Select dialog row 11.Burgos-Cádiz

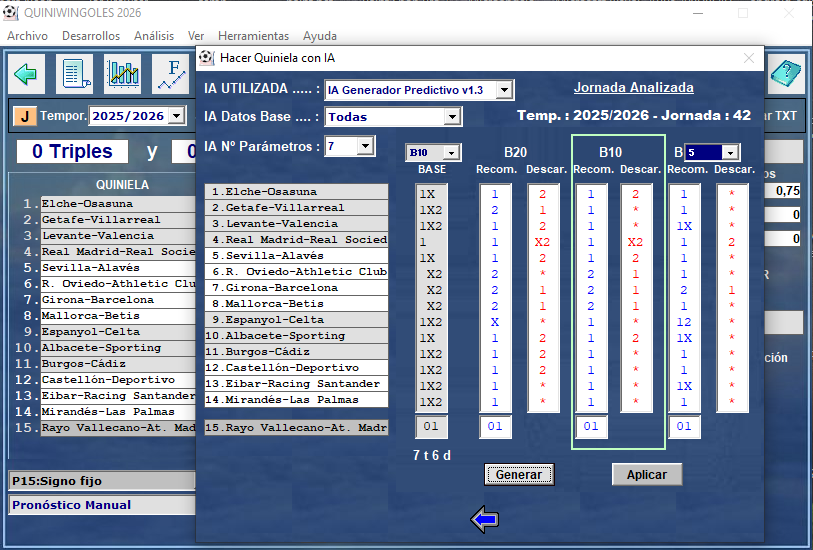point(296,352)
